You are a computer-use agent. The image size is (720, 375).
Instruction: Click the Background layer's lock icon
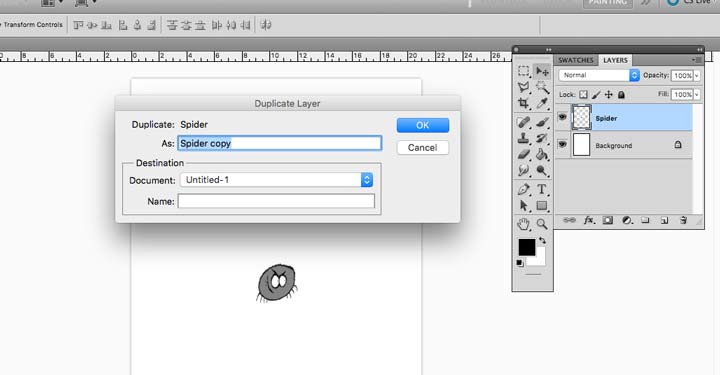pyautogui.click(x=678, y=145)
